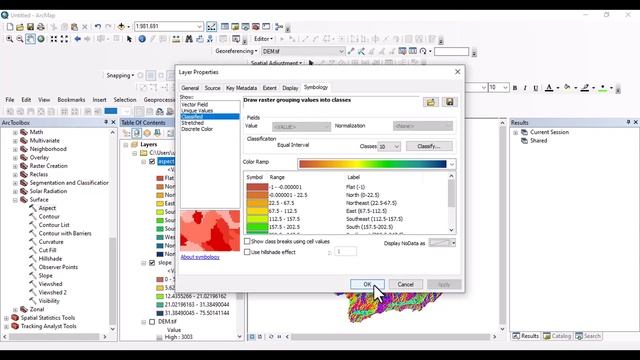640x360 pixels.
Task: Toggle Show class breaks using cell values
Action: [x=247, y=241]
